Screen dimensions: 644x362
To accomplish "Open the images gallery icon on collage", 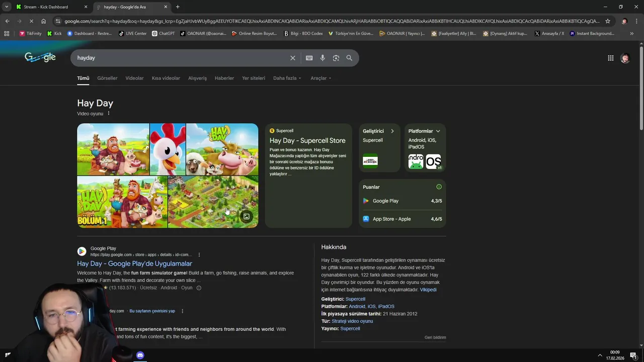I will point(247,217).
